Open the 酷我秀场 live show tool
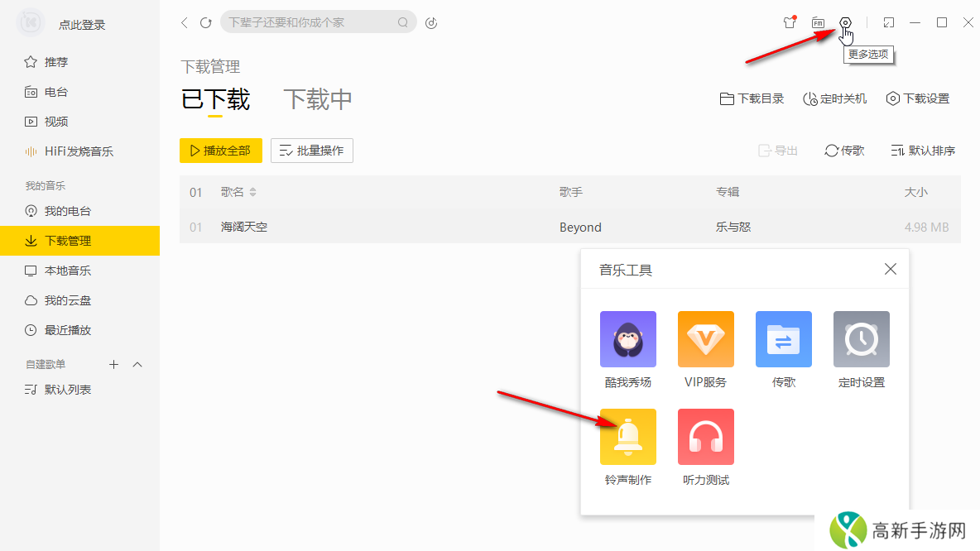The height and width of the screenshot is (551, 980). tap(628, 339)
